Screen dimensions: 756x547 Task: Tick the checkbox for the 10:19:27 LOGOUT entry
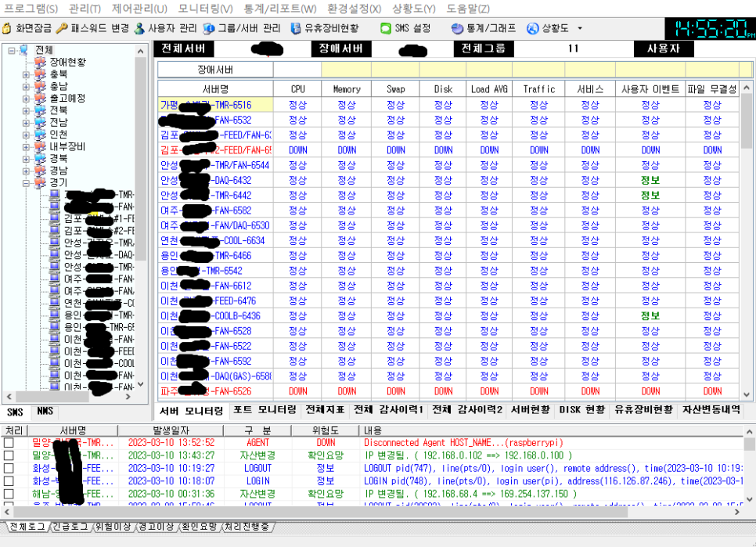(9, 468)
